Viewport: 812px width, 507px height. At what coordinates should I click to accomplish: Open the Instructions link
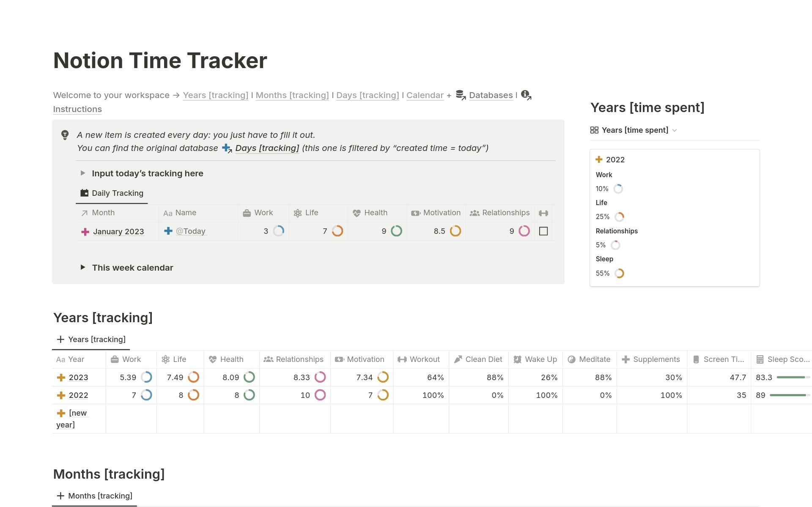point(77,109)
